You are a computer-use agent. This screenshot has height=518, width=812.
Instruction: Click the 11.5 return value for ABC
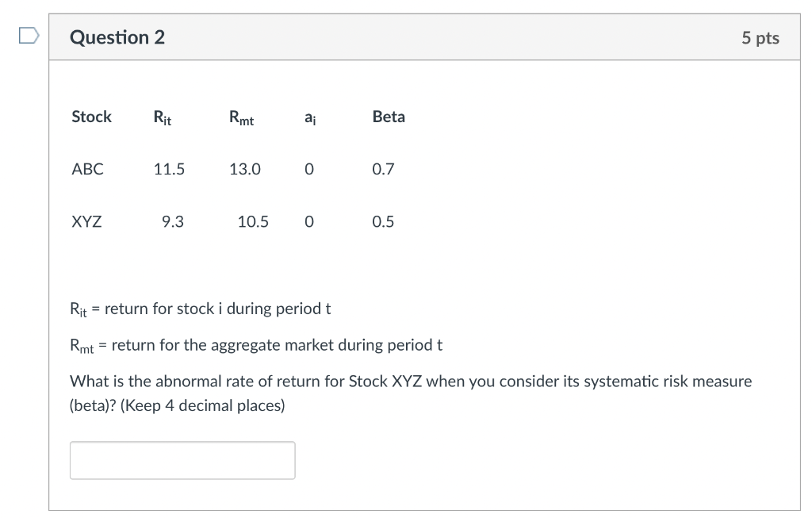pyautogui.click(x=169, y=169)
